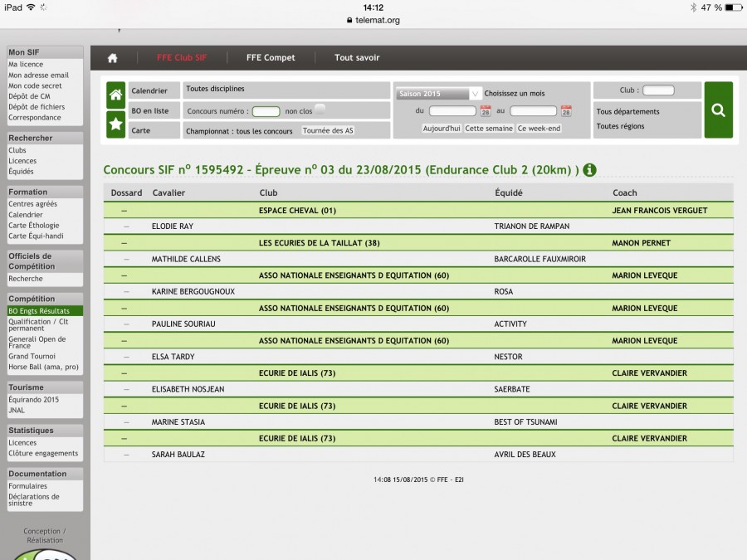Open the calendar picker for the 'au' end date
The width and height of the screenshot is (747, 560).
coord(566,111)
